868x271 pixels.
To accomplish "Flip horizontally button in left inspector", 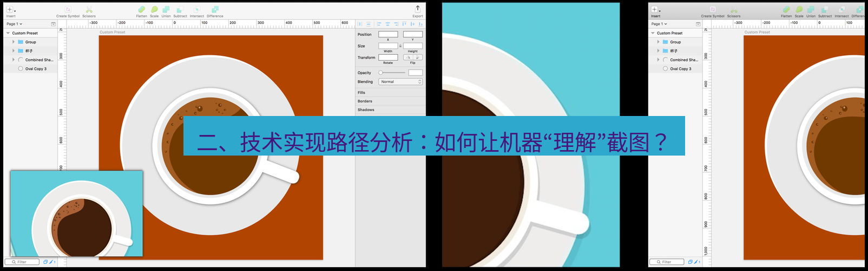I will point(408,57).
